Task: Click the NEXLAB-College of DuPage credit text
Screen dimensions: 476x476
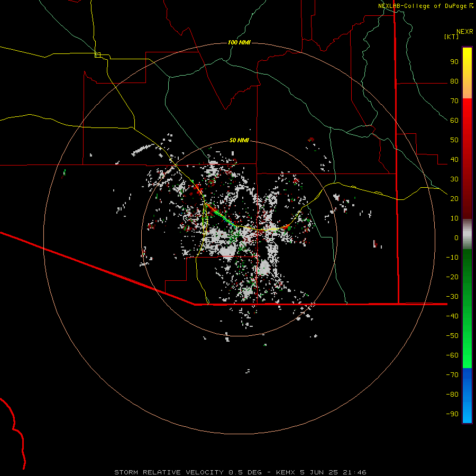Action: [x=422, y=6]
